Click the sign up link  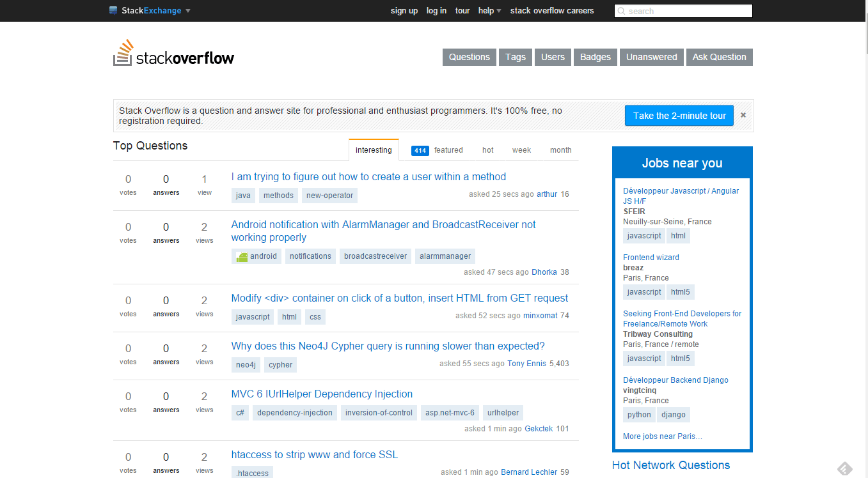[404, 11]
